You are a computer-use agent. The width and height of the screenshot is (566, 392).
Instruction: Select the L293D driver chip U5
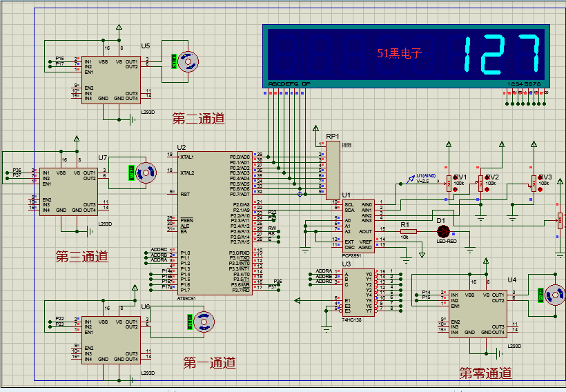coord(110,79)
